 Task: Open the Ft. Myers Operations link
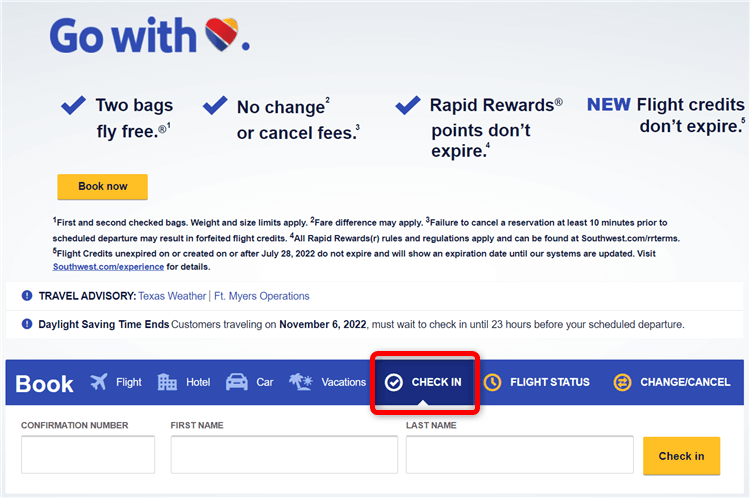click(262, 296)
